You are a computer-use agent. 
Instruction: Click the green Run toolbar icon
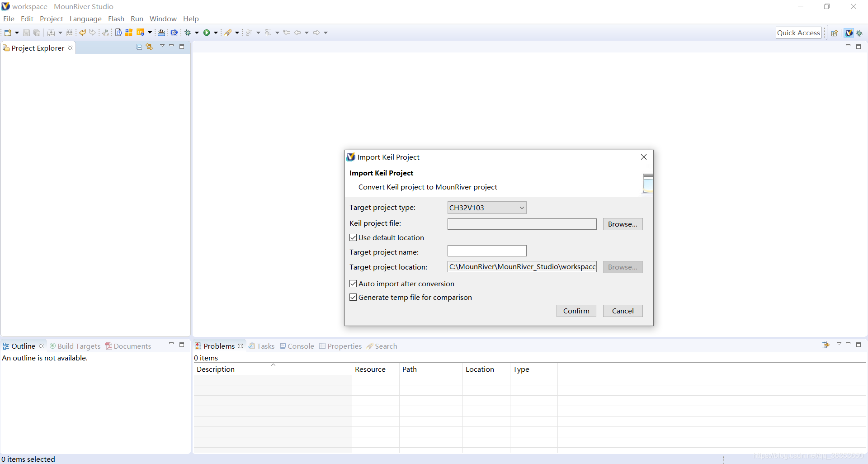point(207,33)
